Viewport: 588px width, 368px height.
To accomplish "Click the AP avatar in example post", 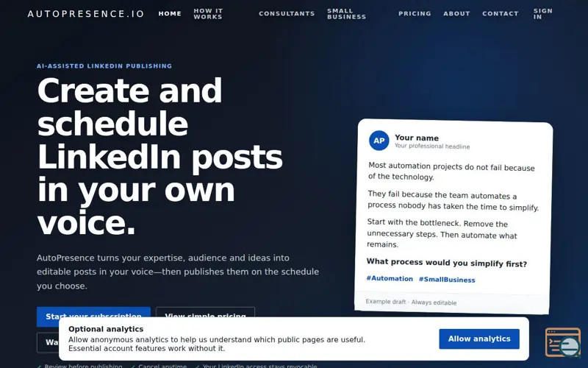I will tap(379, 141).
